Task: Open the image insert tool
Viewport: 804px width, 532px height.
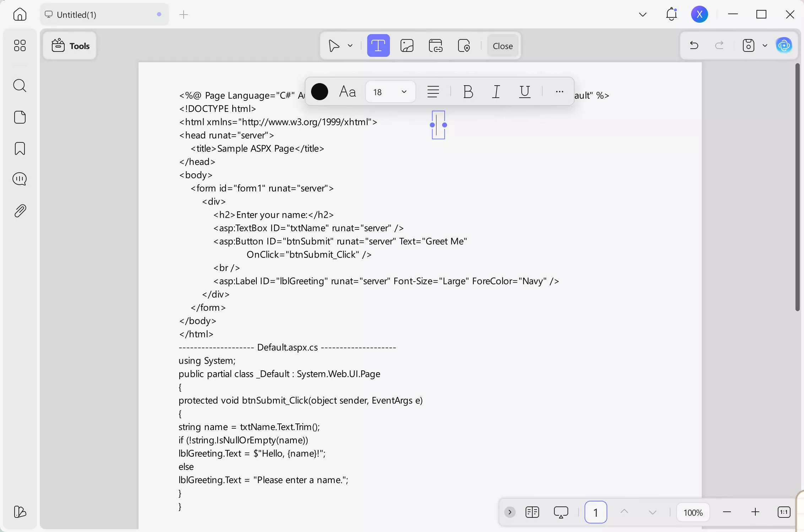Action: tap(407, 45)
